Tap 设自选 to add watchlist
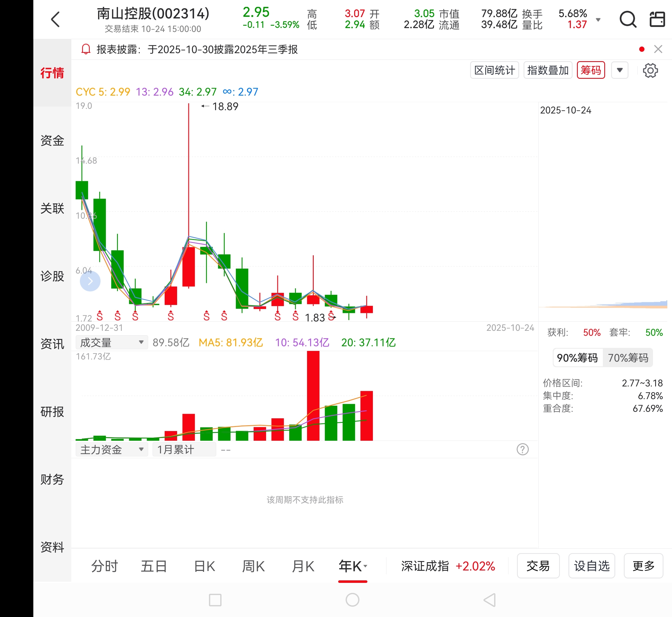Screen dimensions: 672x617 click(592, 566)
